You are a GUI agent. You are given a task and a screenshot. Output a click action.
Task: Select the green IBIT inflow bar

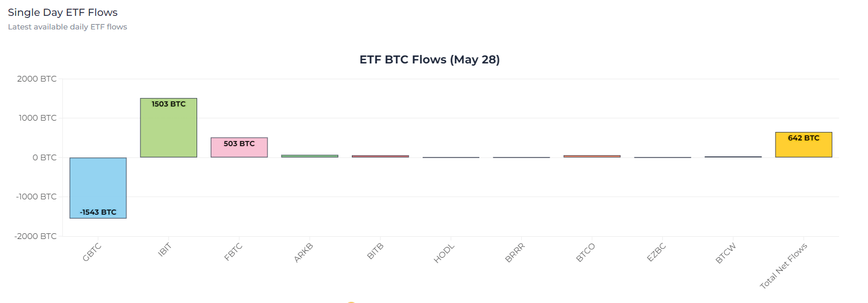(x=168, y=128)
